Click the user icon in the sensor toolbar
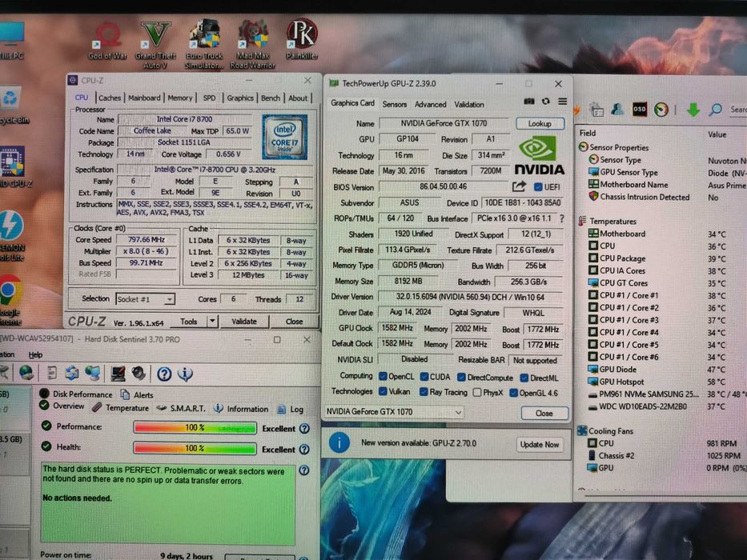This screenshot has width=747, height=560. tap(618, 109)
